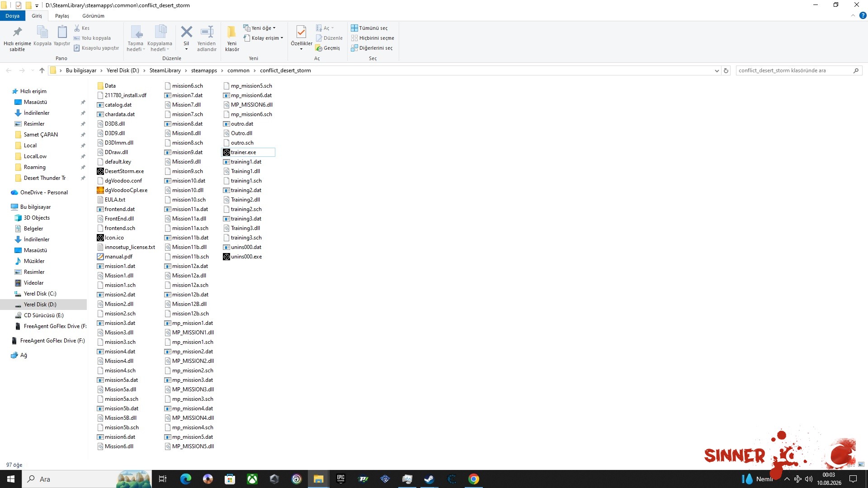Open Epic Games Launcher from taskbar
Screen dimensions: 868x488
point(340,479)
